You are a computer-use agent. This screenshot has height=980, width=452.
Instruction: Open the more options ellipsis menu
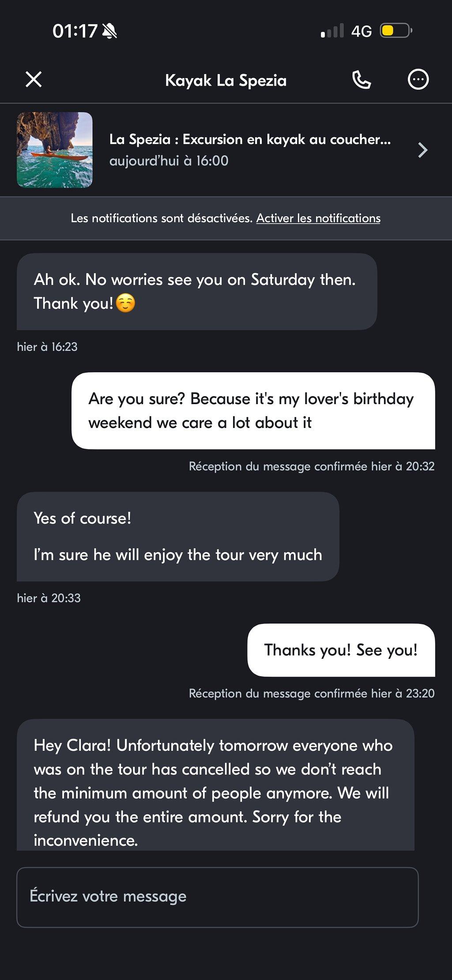pos(418,80)
